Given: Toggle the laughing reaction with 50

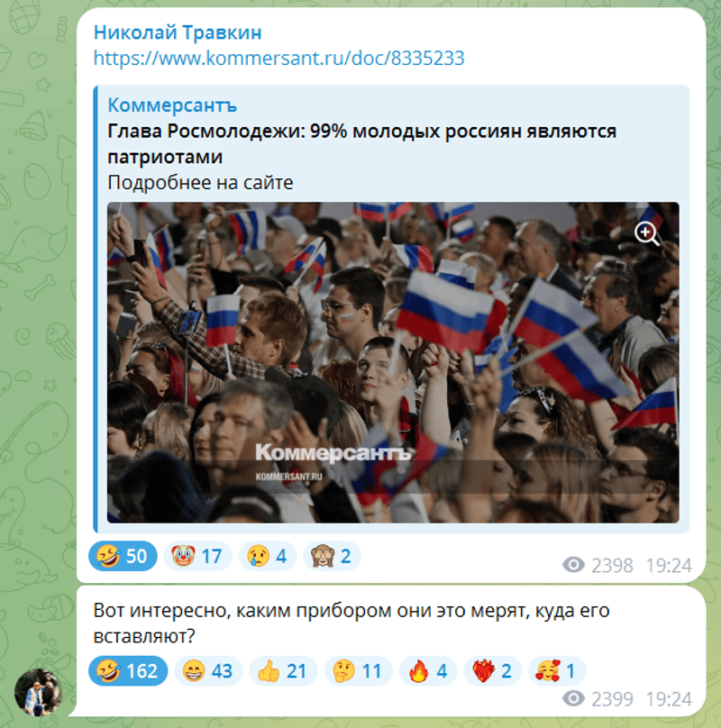Looking at the screenshot, I should point(123,556).
